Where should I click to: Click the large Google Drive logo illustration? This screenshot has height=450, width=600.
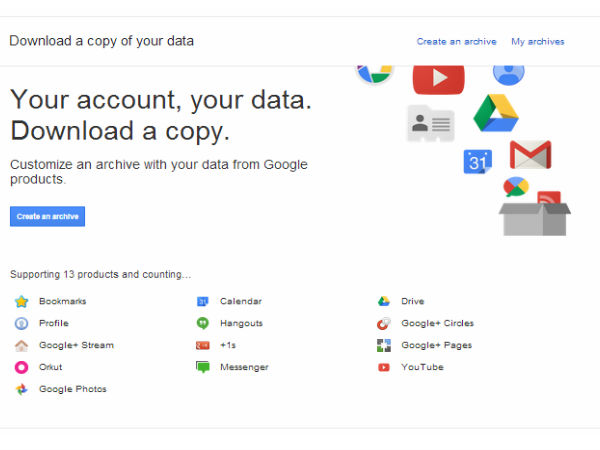pyautogui.click(x=495, y=113)
